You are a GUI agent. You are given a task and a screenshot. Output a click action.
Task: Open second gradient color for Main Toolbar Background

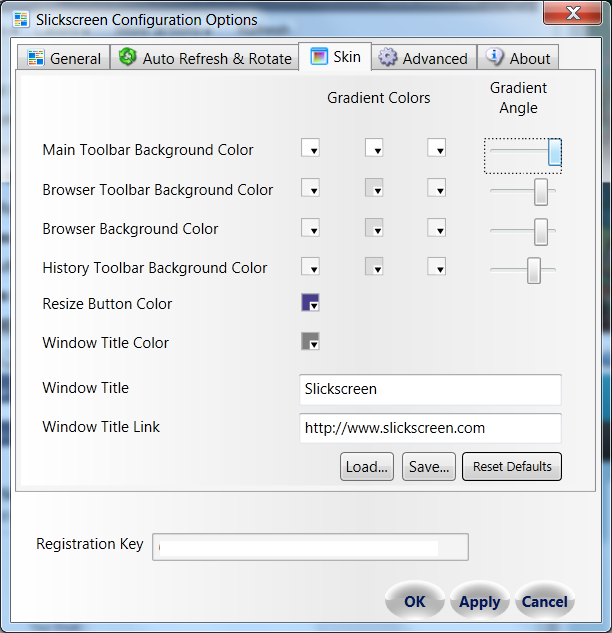(374, 148)
